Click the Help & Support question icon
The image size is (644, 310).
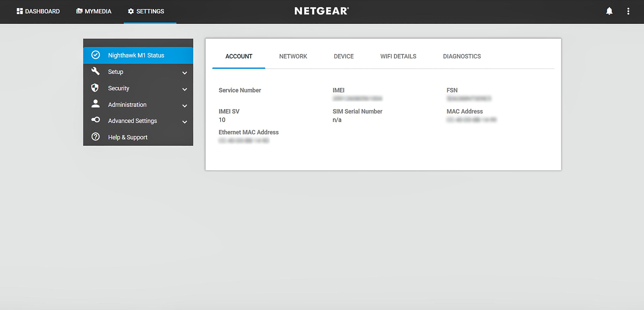tap(96, 137)
